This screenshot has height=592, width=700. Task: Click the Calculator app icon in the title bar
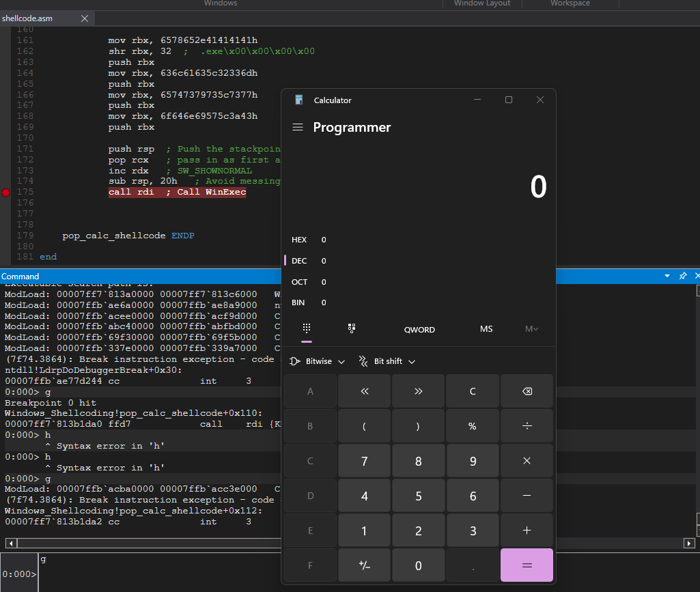[x=299, y=100]
